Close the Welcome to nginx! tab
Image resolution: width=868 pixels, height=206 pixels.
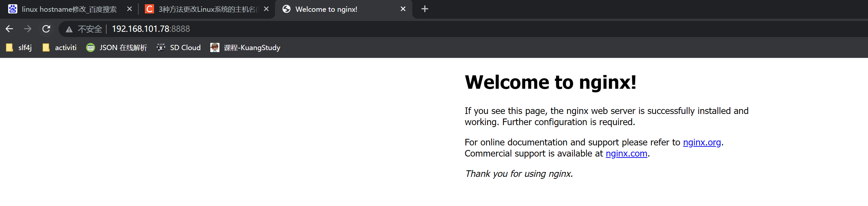click(403, 9)
